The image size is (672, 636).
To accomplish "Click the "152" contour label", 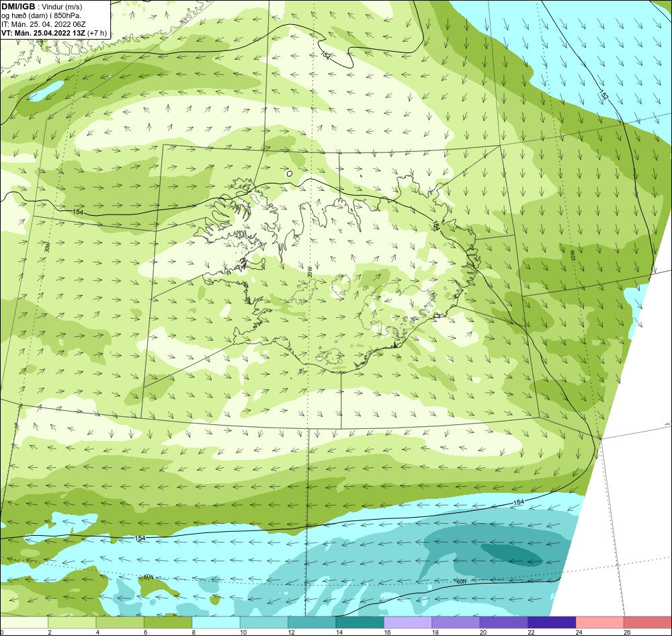I will click(603, 95).
